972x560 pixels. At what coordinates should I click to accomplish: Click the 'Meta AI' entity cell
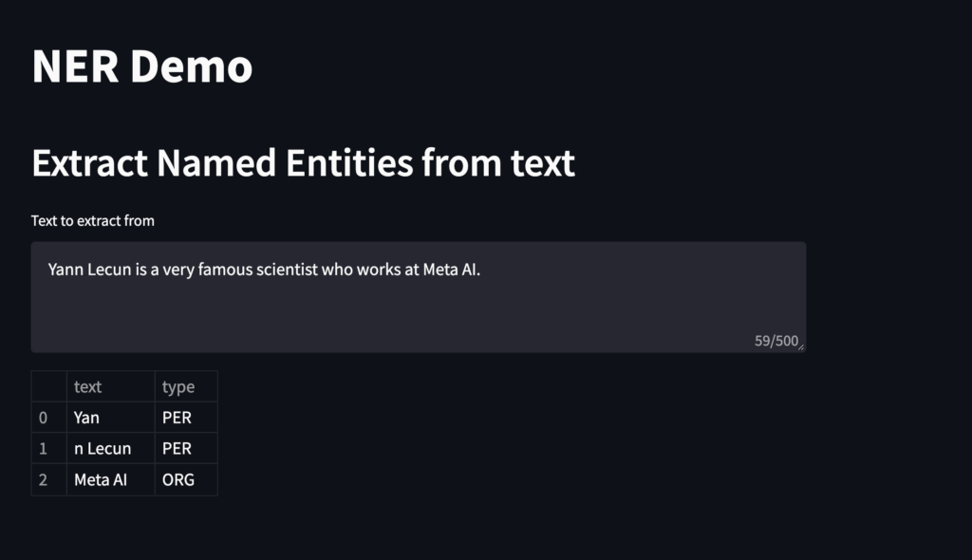[x=101, y=480]
